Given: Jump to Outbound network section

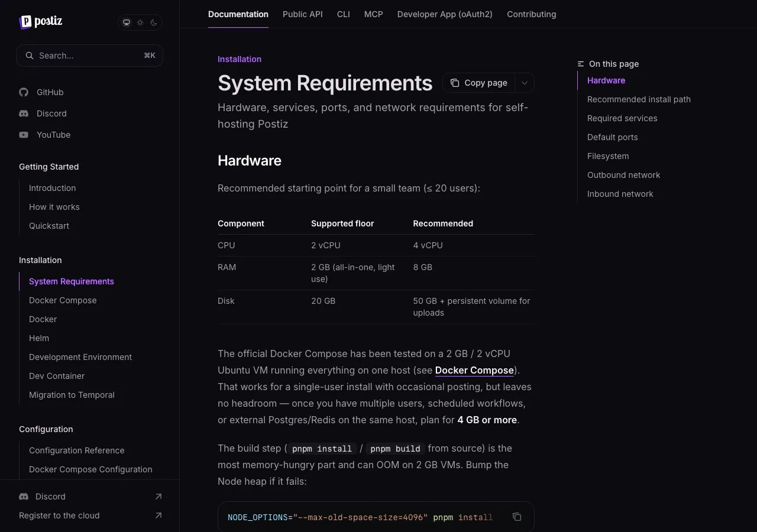Looking at the screenshot, I should point(624,175).
